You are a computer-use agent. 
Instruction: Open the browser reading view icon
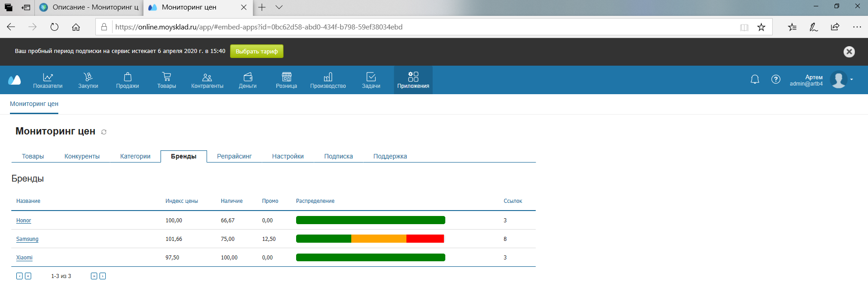pos(744,28)
